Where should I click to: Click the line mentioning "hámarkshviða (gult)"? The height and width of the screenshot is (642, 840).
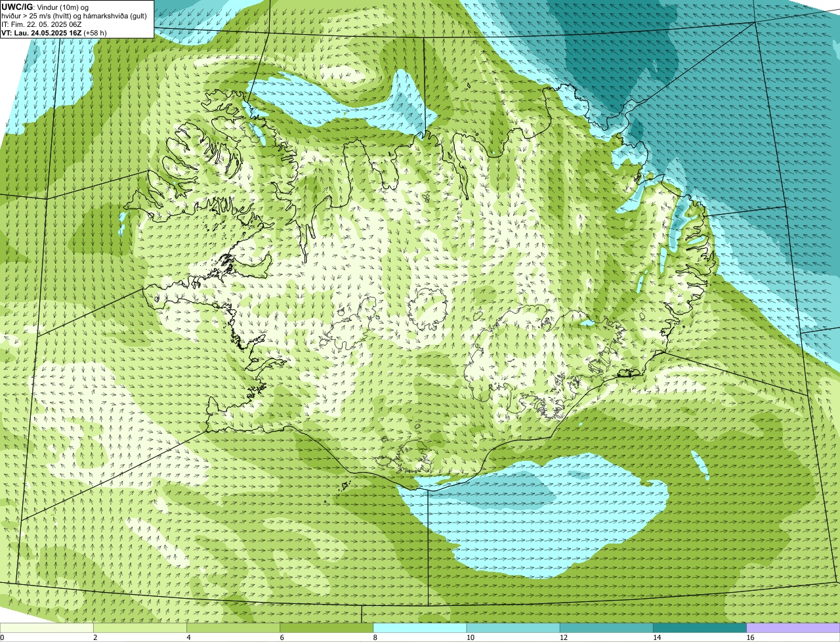click(x=73, y=16)
